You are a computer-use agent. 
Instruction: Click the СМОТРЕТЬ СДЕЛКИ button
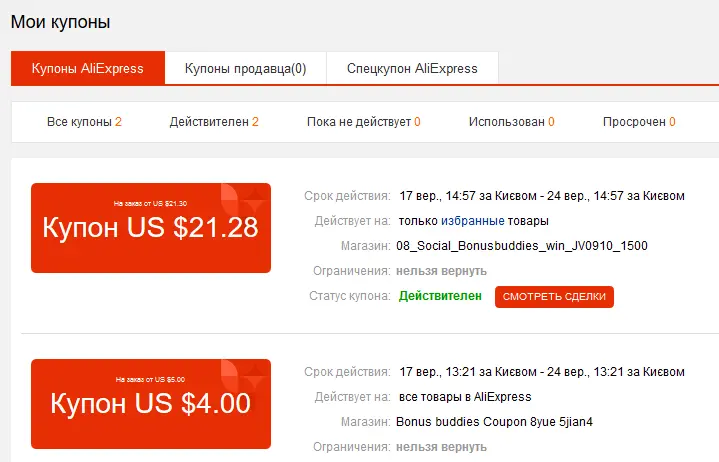[x=554, y=297]
